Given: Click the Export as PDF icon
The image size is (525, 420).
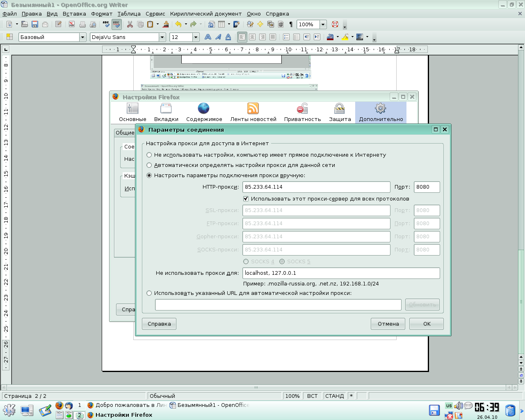Looking at the screenshot, I should [x=72, y=25].
